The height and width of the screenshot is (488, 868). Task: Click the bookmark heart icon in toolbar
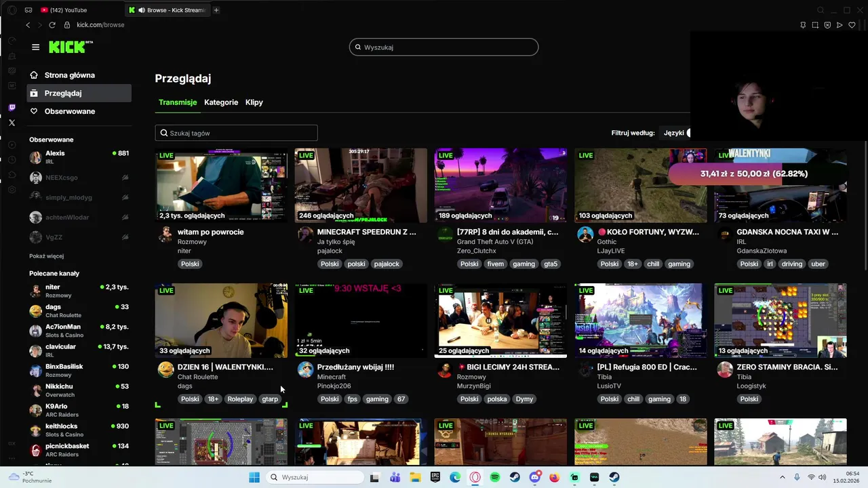(852, 25)
